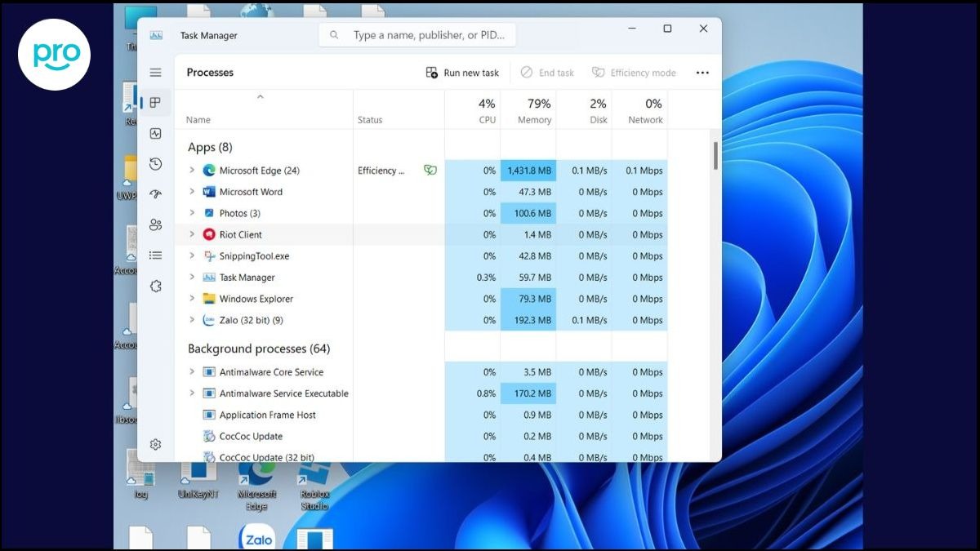Expand the Microsoft Word process row
Viewport: 980px width, 551px height.
click(x=192, y=192)
